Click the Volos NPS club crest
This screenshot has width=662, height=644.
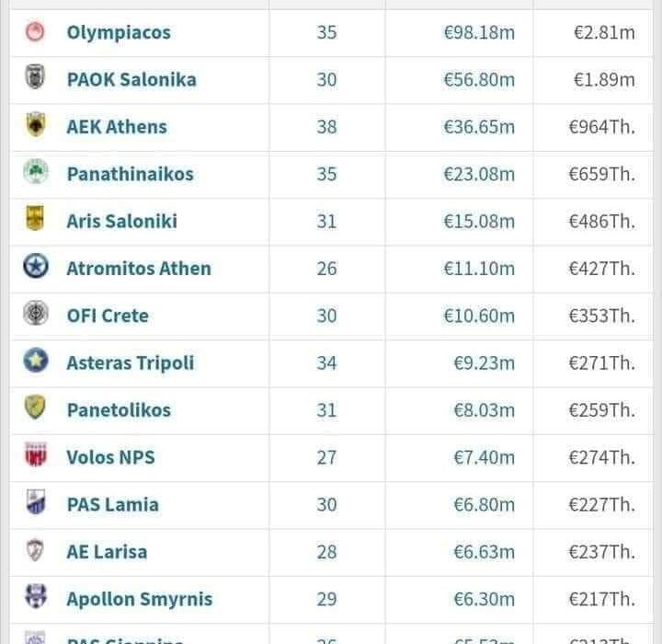[35, 456]
